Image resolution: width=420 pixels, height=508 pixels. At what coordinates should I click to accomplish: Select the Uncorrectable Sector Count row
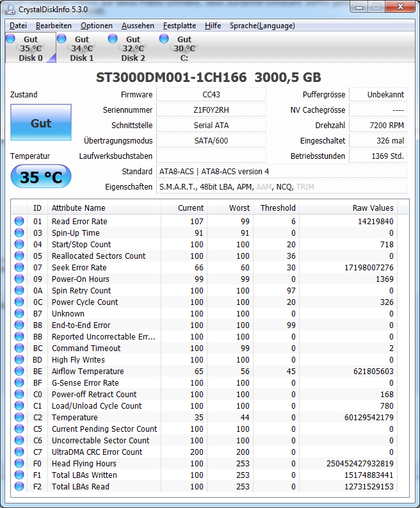(x=205, y=441)
